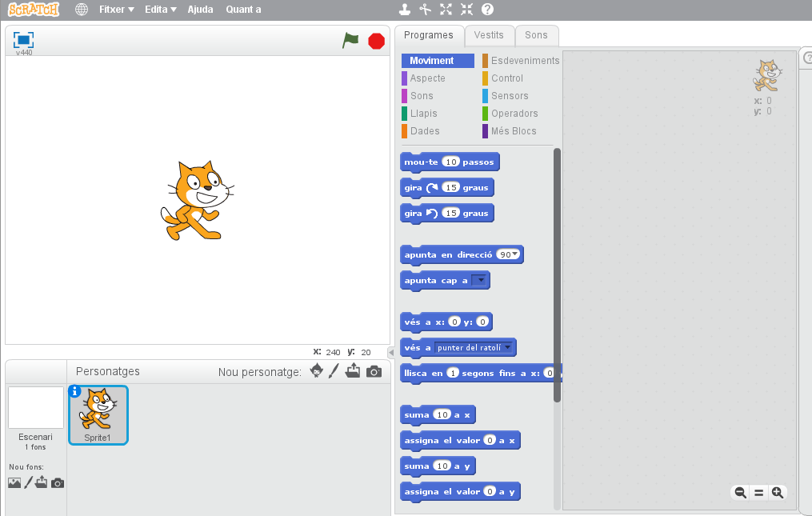
Task: Click the green flag to start
Action: [350, 41]
